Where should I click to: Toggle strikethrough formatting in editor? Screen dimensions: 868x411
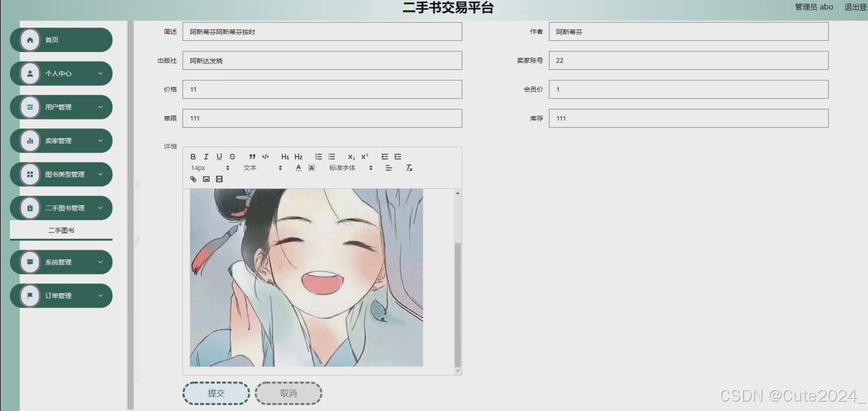[x=232, y=157]
